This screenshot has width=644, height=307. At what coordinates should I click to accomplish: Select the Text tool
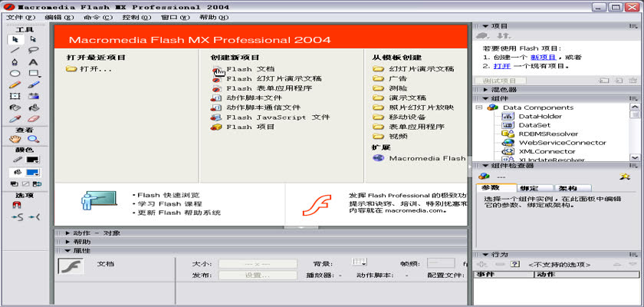pyautogui.click(x=33, y=62)
